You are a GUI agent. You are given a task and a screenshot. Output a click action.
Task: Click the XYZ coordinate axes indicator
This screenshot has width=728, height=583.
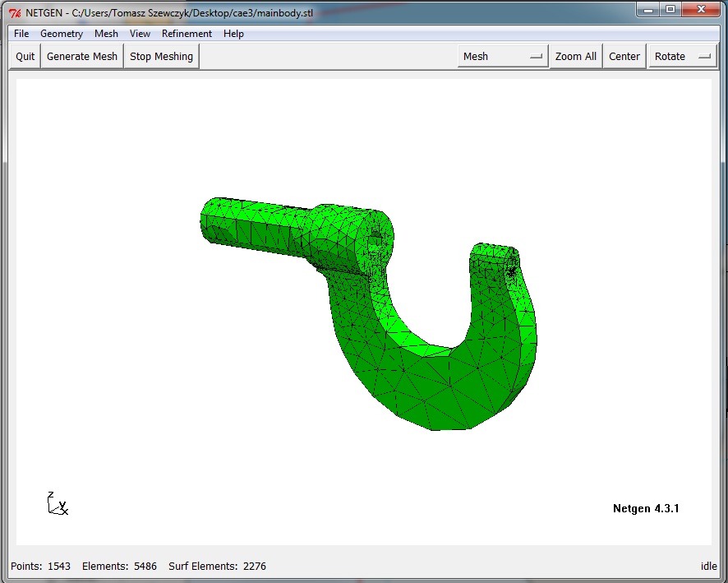[x=58, y=503]
